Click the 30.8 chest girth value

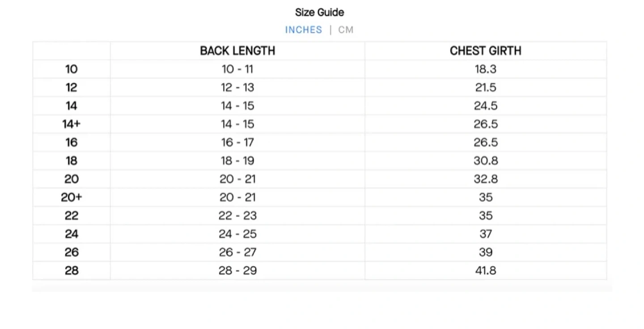pyautogui.click(x=486, y=161)
